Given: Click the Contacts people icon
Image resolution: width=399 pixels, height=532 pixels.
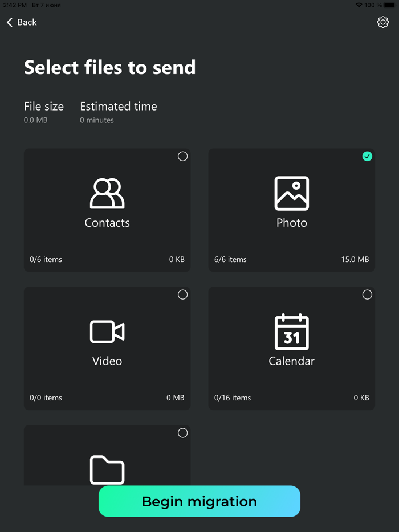Looking at the screenshot, I should pos(107,193).
